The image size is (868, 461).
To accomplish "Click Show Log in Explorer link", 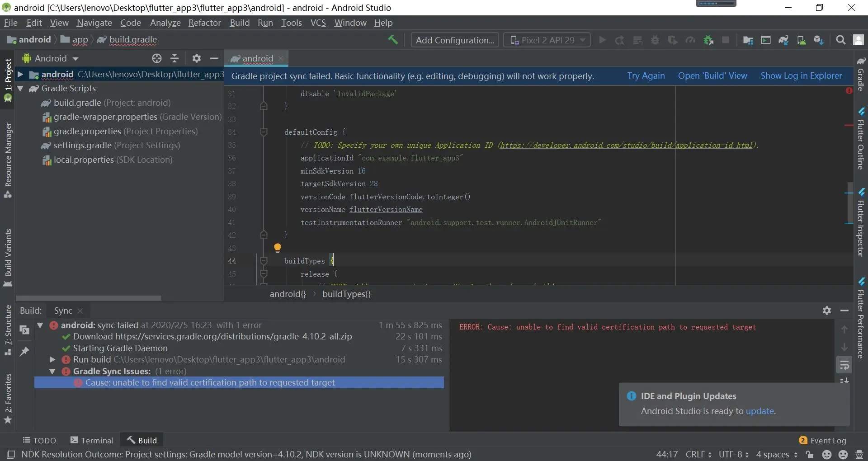I will (x=801, y=76).
